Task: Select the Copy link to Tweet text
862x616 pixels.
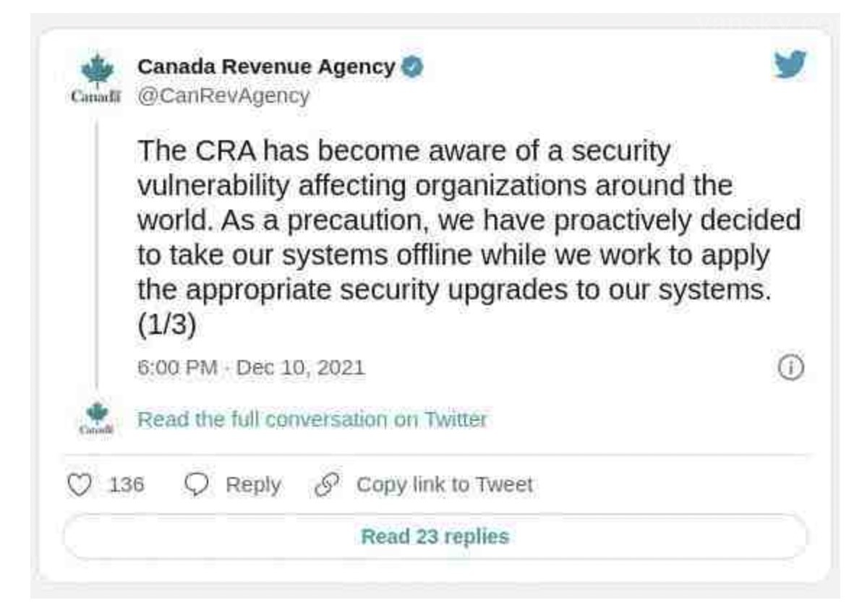Action: [444, 484]
